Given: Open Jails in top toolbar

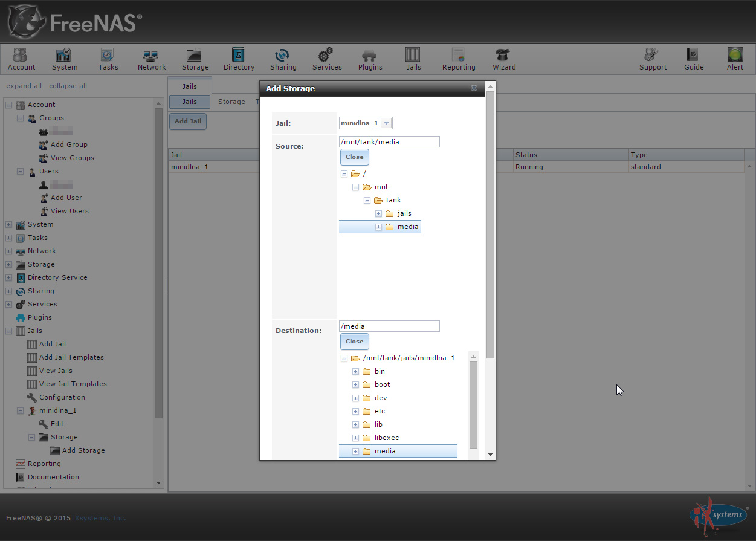Looking at the screenshot, I should 413,59.
